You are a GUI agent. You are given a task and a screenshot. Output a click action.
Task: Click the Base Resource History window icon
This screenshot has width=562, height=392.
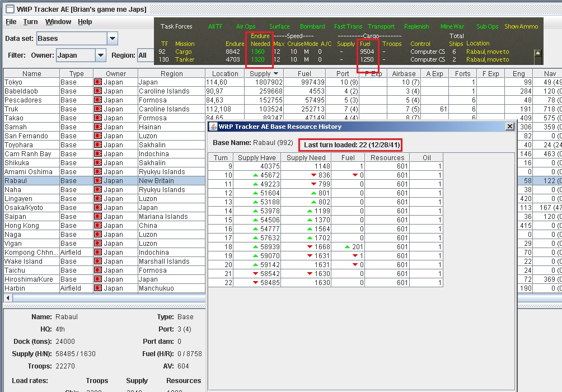(213, 126)
